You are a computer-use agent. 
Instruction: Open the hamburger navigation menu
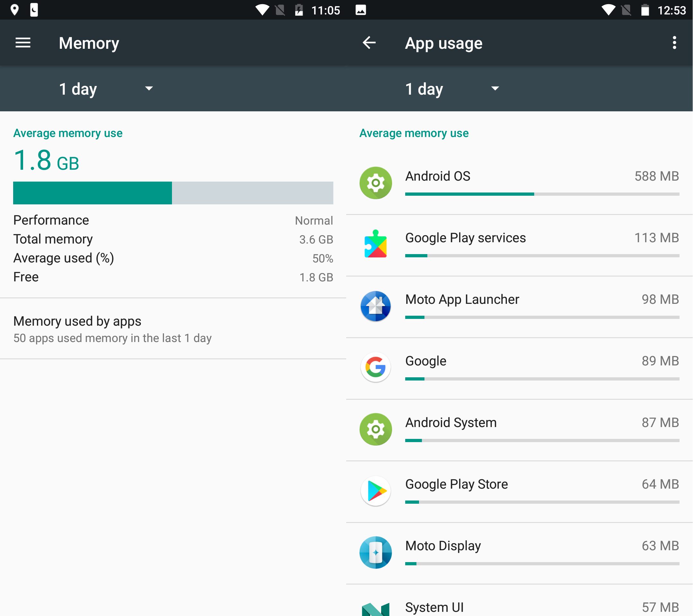[x=23, y=43]
